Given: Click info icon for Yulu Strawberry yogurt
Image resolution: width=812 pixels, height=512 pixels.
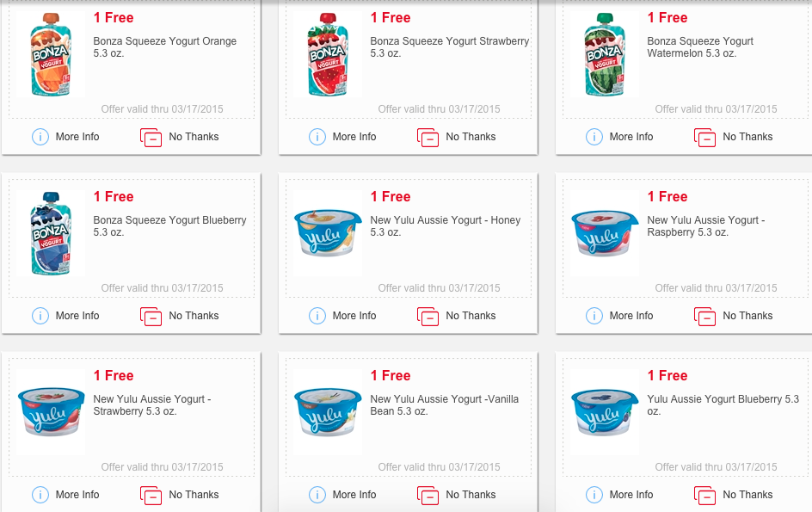Looking at the screenshot, I should (x=40, y=495).
